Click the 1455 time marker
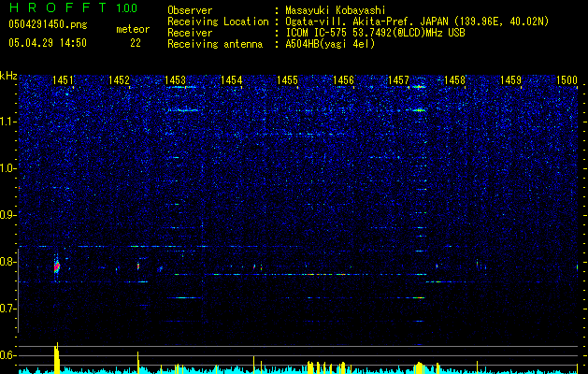Image resolution: width=588 pixels, height=374 pixels. [287, 80]
